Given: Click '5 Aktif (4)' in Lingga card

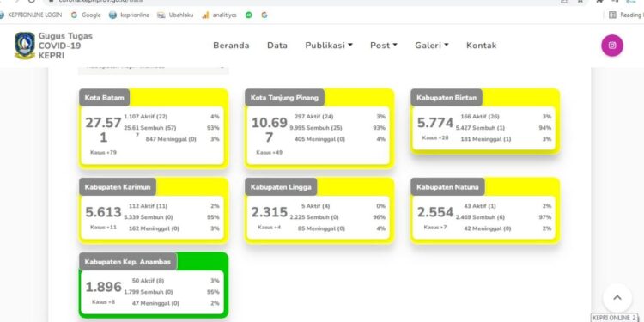Looking at the screenshot, I should [x=315, y=206].
